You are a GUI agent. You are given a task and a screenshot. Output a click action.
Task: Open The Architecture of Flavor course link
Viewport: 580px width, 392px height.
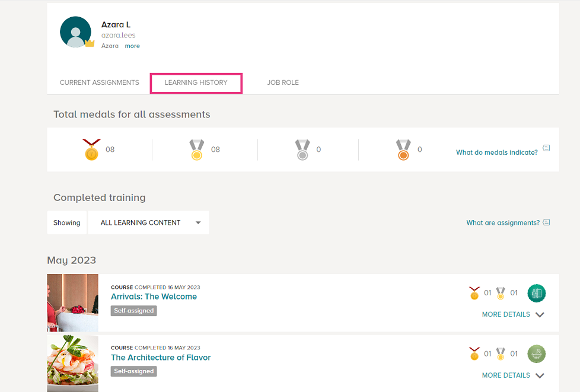coord(161,358)
